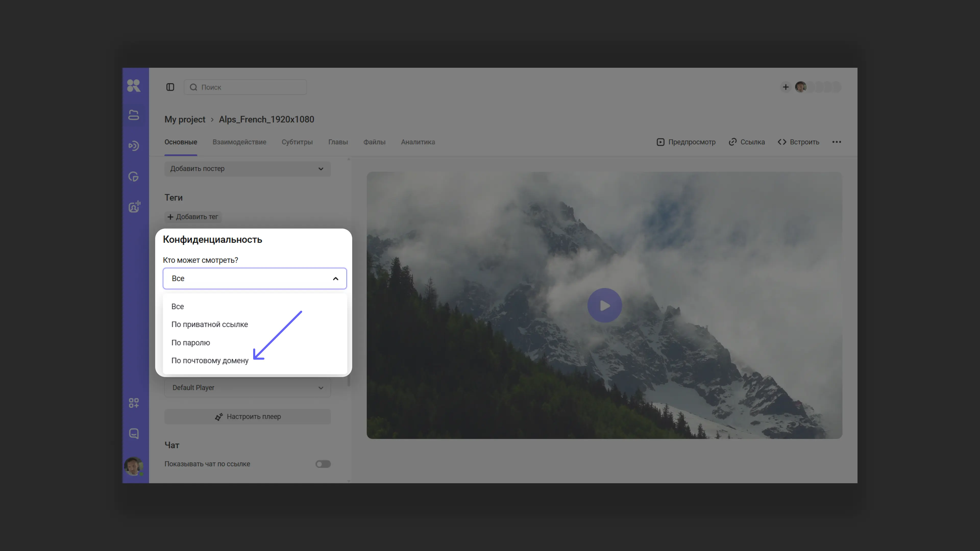The image size is (980, 551).
Task: Enable the show chat by link toggle
Action: click(x=323, y=464)
